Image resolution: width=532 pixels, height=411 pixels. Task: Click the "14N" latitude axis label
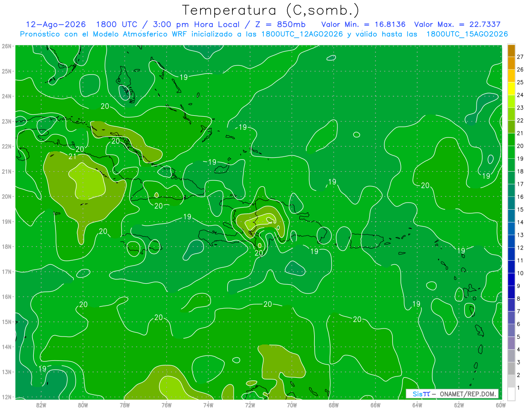coord(7,347)
